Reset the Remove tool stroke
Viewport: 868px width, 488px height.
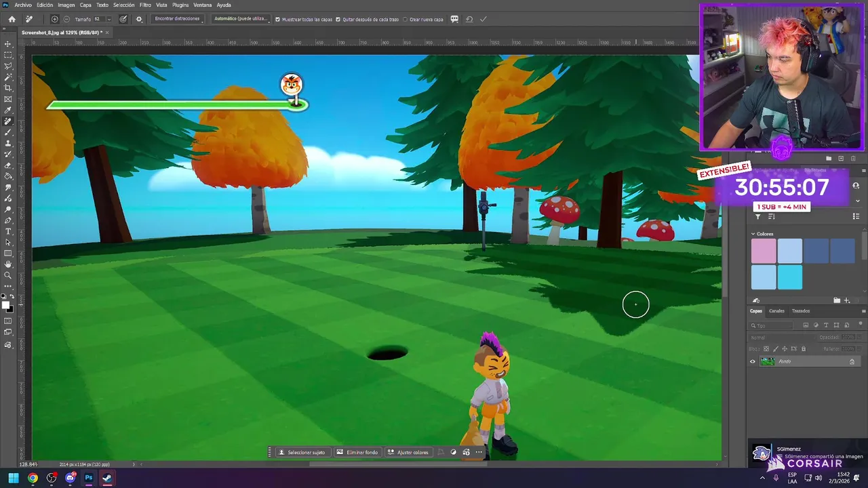469,19
